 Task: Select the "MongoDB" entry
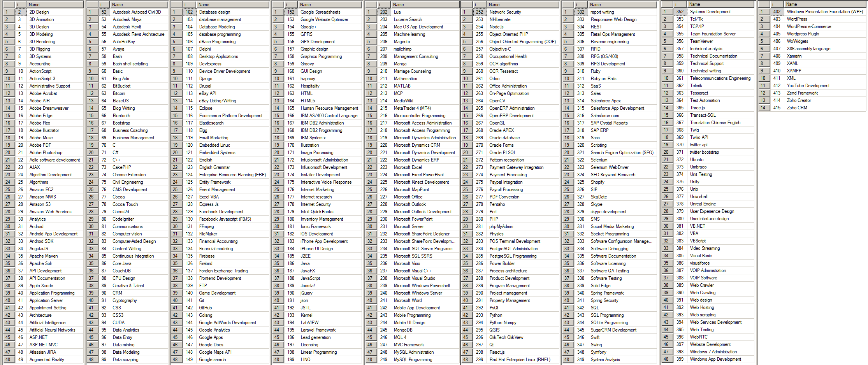(425, 330)
